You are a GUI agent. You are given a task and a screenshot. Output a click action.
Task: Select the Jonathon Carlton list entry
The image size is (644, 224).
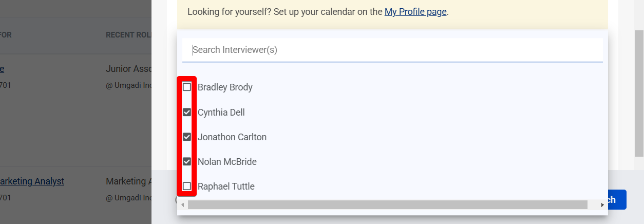coord(232,137)
